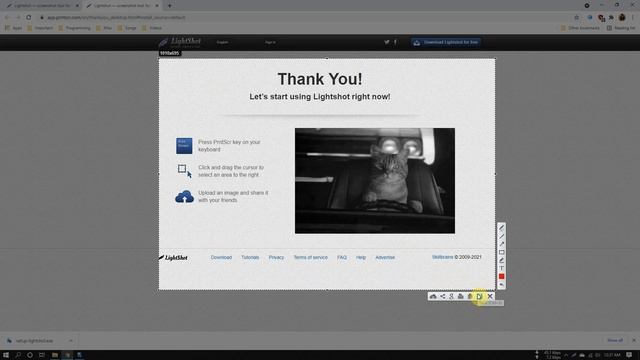Open the downloaded setup-lightshot.exe file
Screen dimensions: 640x360
click(x=34, y=341)
